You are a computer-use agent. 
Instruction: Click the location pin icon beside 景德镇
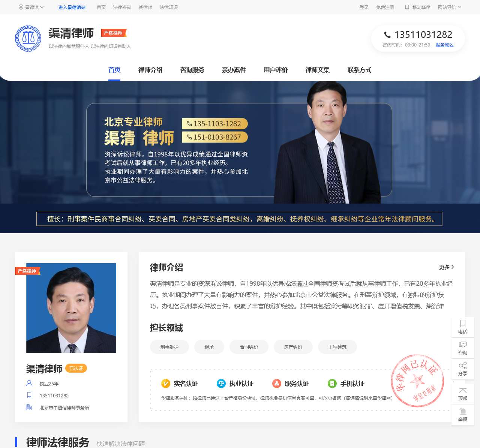21,7
